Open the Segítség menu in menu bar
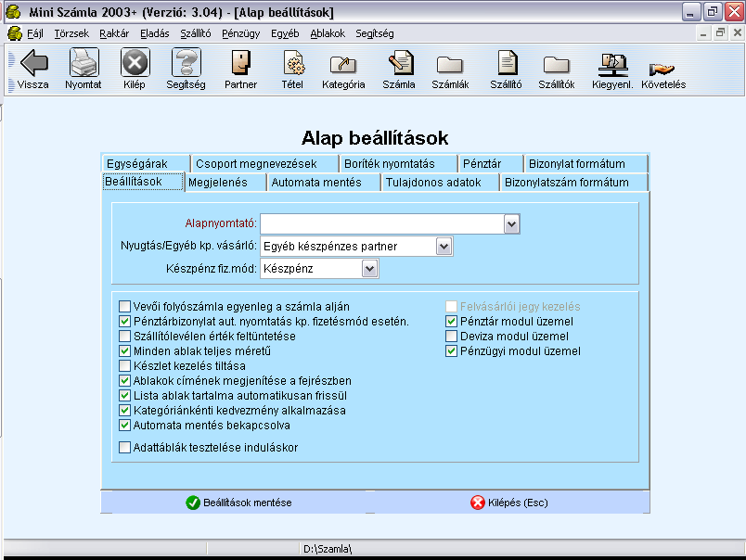 pos(375,33)
